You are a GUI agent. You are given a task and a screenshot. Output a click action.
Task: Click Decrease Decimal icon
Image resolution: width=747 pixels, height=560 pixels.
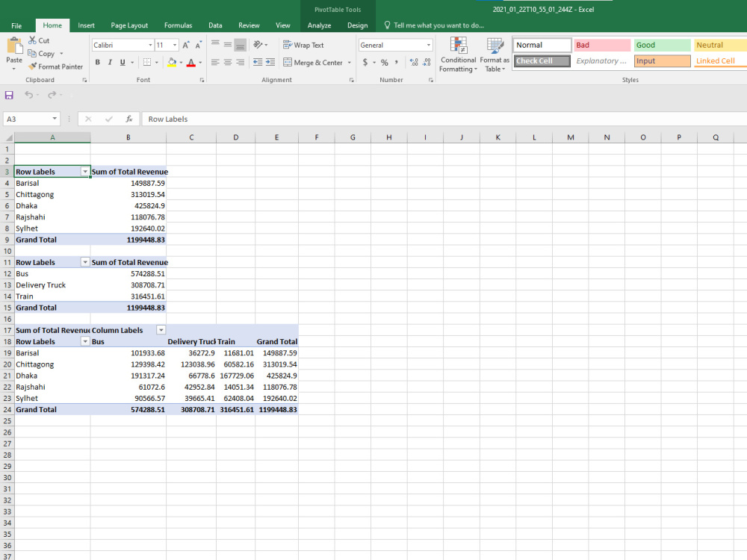[427, 63]
